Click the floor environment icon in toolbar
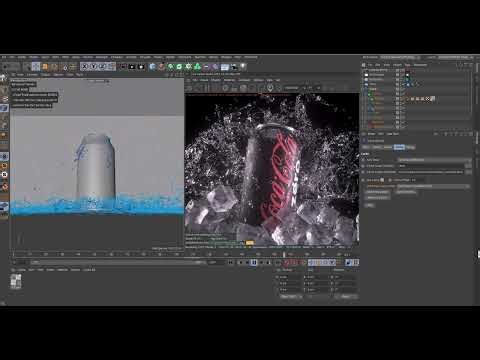This screenshot has width=480, height=360. click(225, 67)
